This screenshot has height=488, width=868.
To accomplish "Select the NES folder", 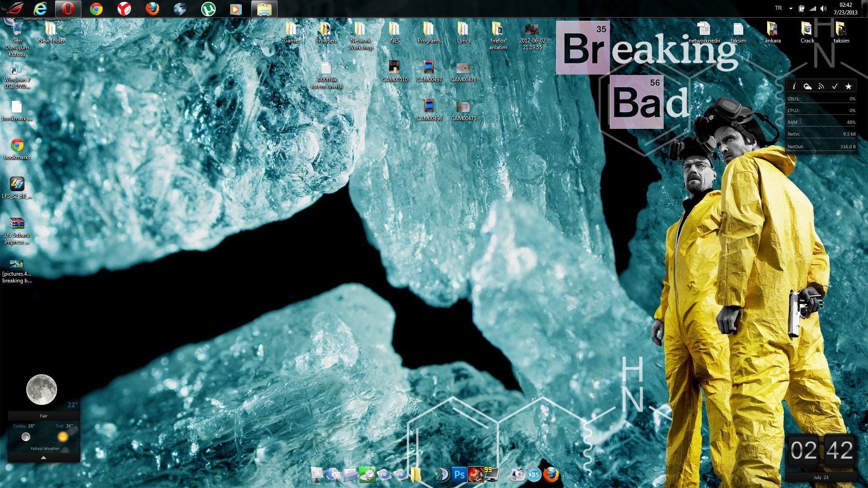I will tap(395, 33).
